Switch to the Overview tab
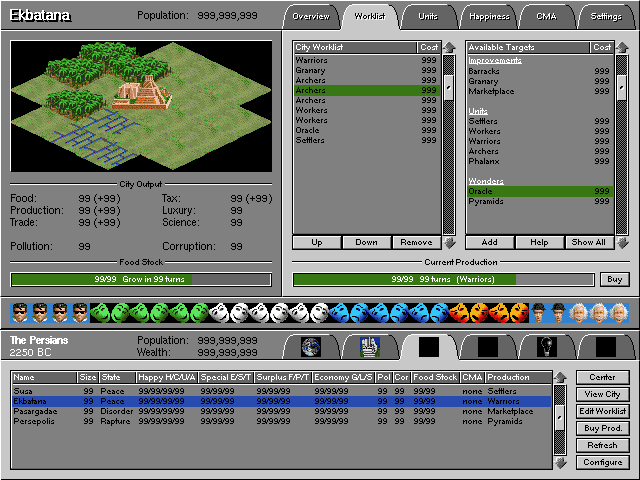Image resolution: width=640 pixels, height=480 pixels. pyautogui.click(x=311, y=17)
